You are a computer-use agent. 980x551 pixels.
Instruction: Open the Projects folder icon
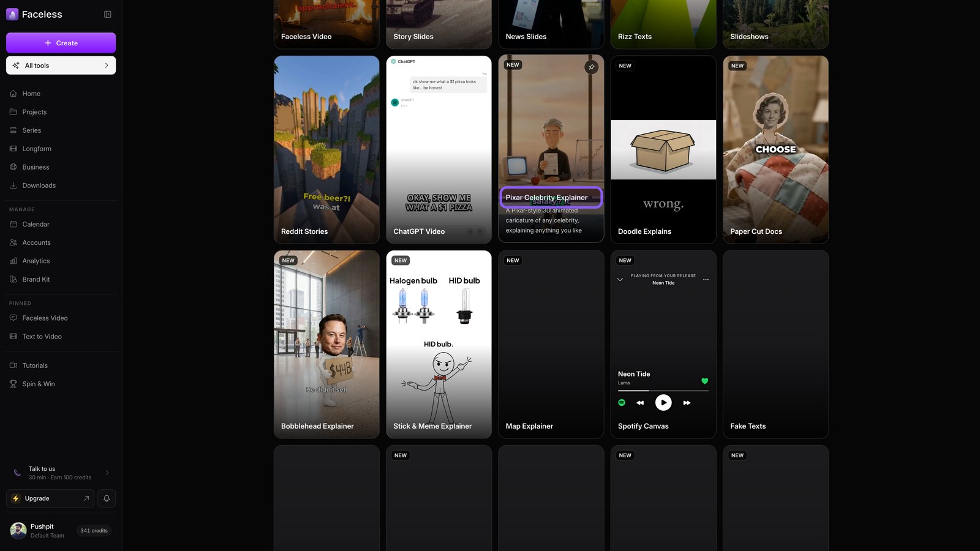pos(13,112)
